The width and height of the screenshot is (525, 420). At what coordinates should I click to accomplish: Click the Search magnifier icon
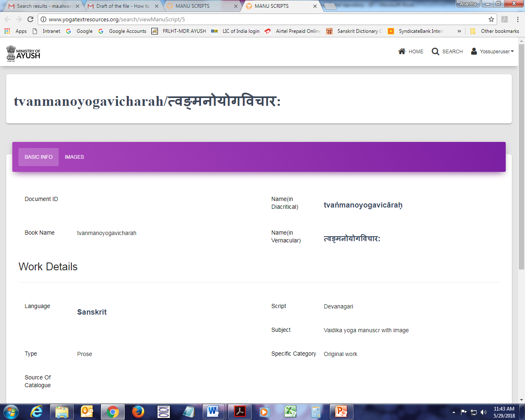click(x=435, y=51)
